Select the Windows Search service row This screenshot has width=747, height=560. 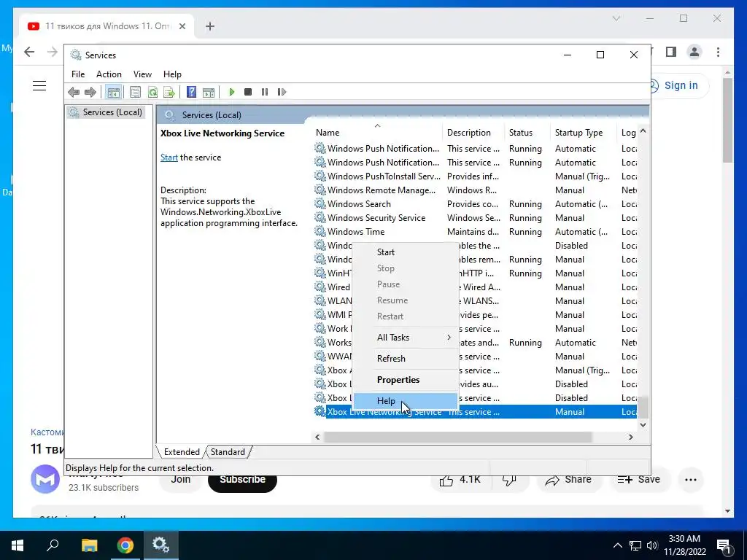point(476,204)
